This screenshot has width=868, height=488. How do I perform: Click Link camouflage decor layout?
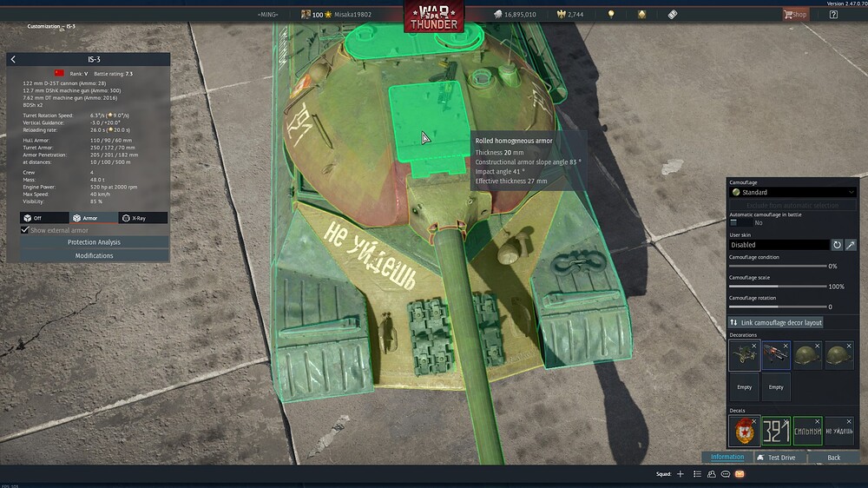tap(776, 322)
